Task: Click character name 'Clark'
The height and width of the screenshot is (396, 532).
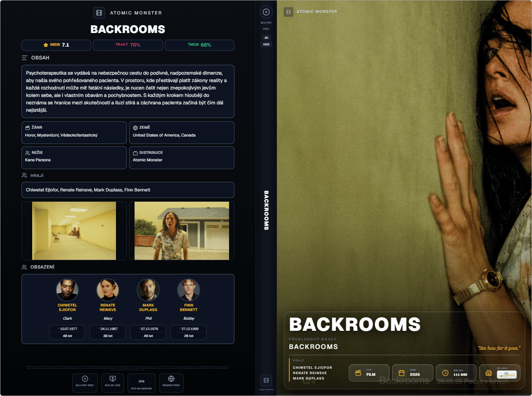Action: [x=68, y=318]
